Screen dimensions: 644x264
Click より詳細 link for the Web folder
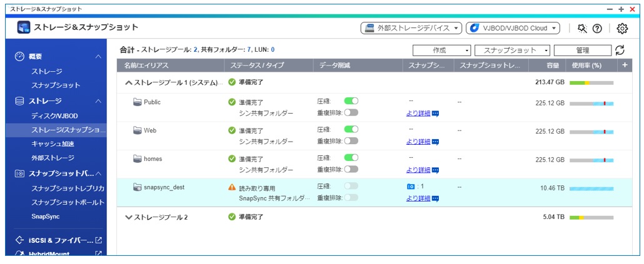(x=418, y=142)
